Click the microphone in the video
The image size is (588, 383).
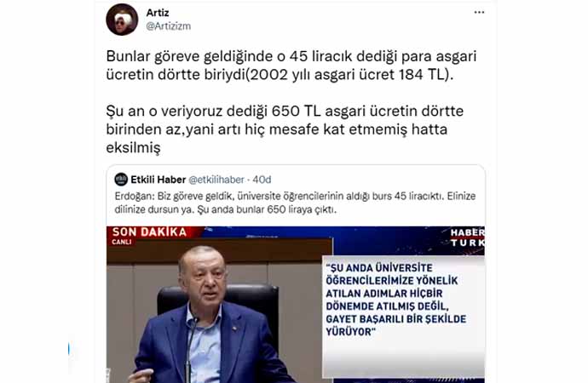(x=191, y=348)
